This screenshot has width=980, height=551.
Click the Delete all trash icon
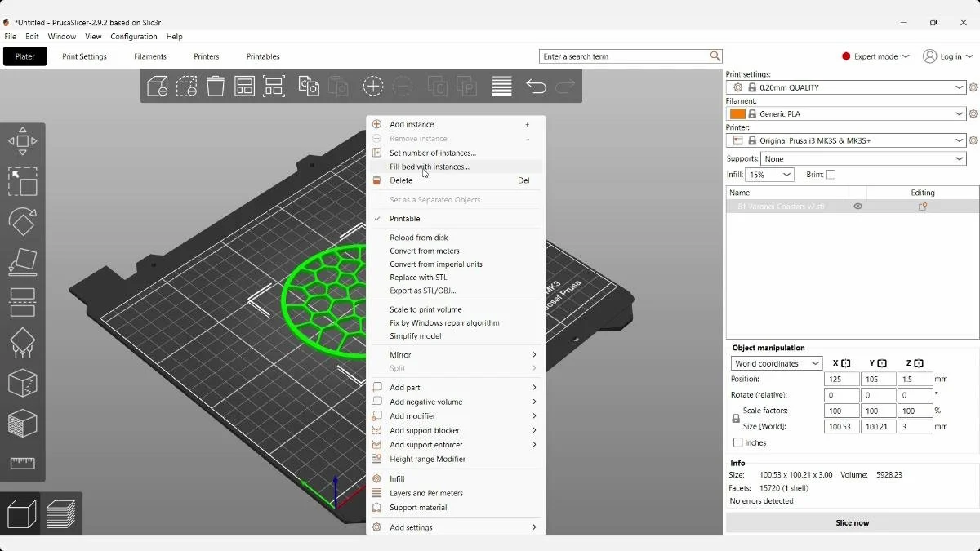(x=216, y=86)
